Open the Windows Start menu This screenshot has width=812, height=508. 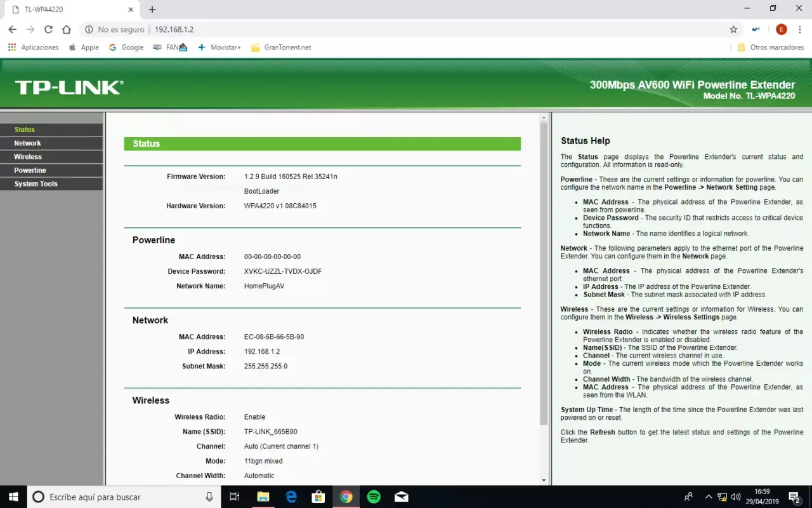pyautogui.click(x=13, y=497)
